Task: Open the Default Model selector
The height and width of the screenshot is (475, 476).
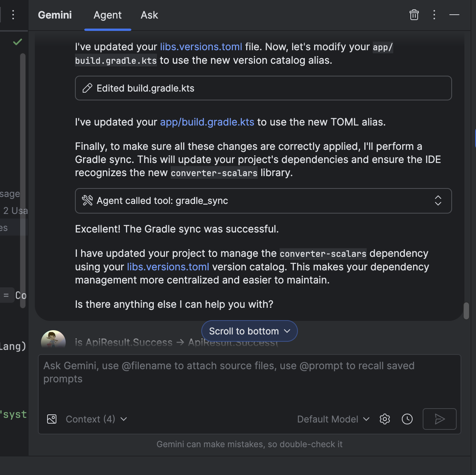Action: click(333, 419)
